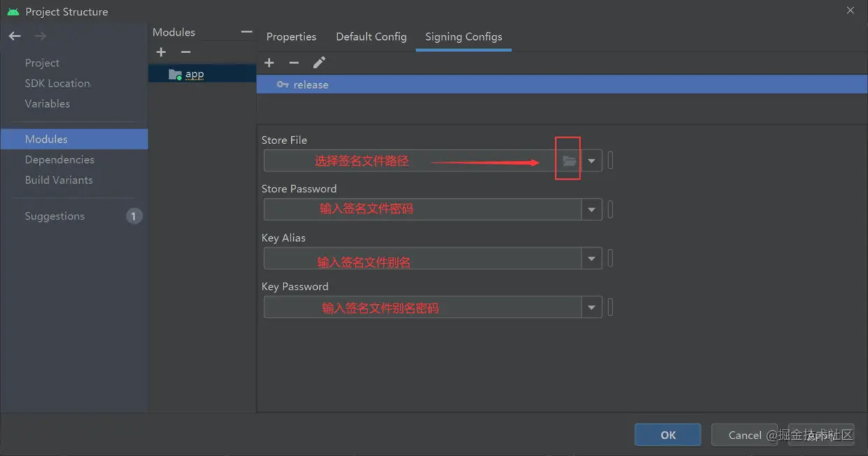Collapse the Modules panel header minus

click(x=246, y=32)
